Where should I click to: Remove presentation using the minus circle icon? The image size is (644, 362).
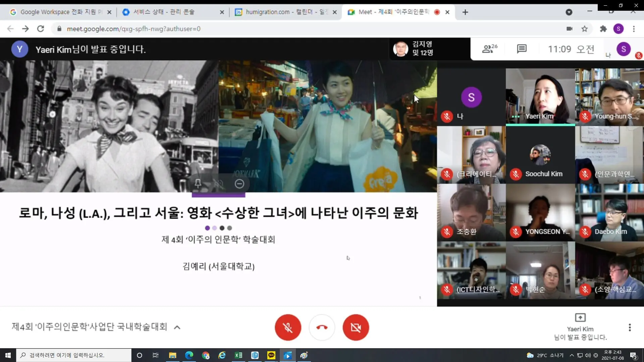coord(239,184)
